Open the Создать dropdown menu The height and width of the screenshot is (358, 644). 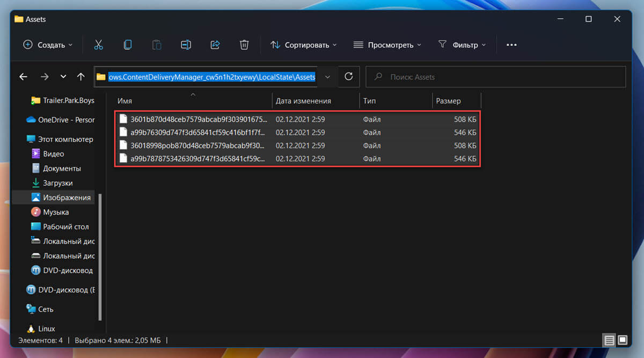point(48,45)
